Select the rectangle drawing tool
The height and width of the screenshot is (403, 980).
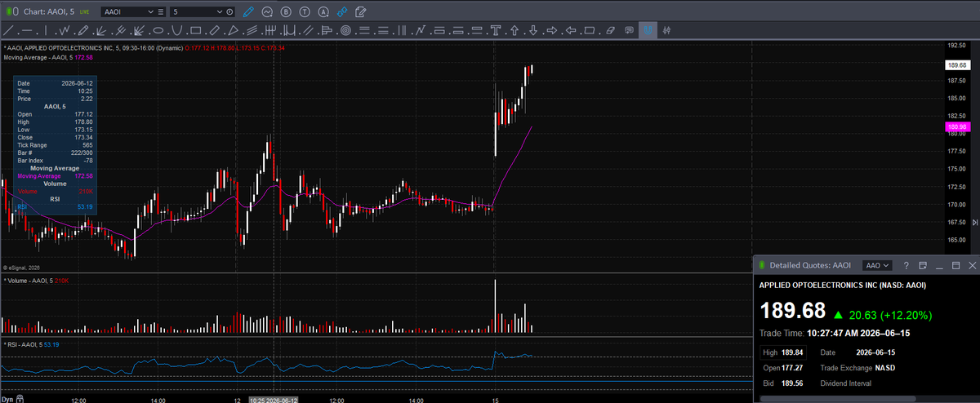pyautogui.click(x=196, y=31)
